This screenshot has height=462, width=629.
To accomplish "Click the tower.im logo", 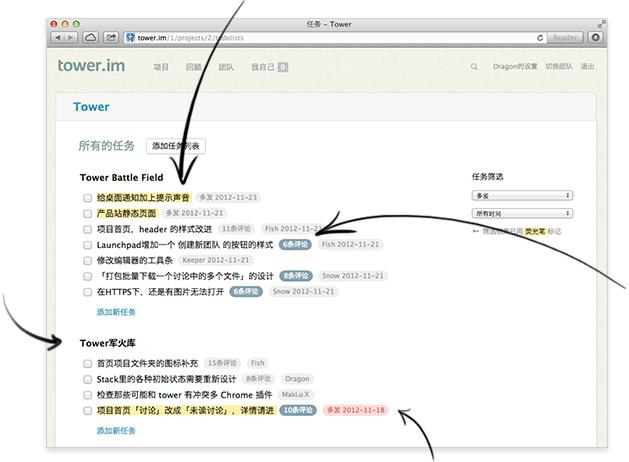I will coord(91,65).
